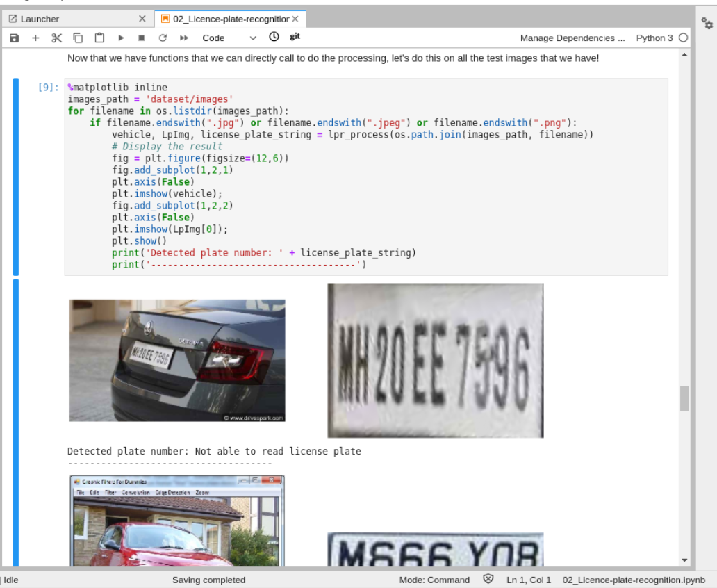Screen dimensions: 717x588
Task: Run the selected cell
Action: [121, 38]
